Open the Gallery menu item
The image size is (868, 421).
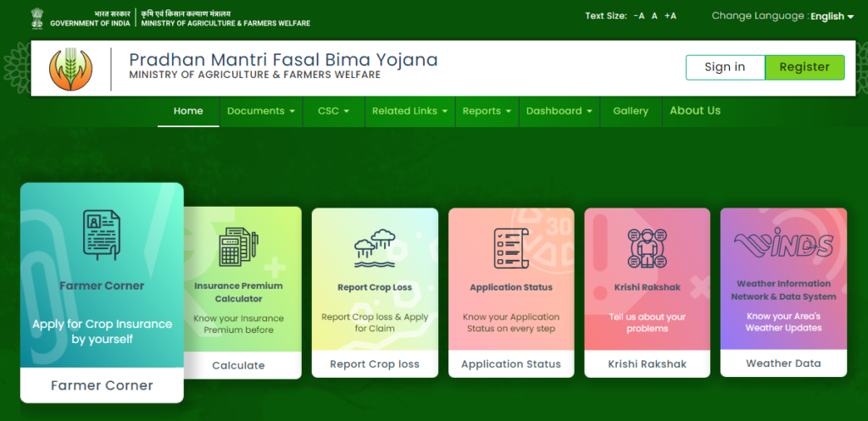631,111
